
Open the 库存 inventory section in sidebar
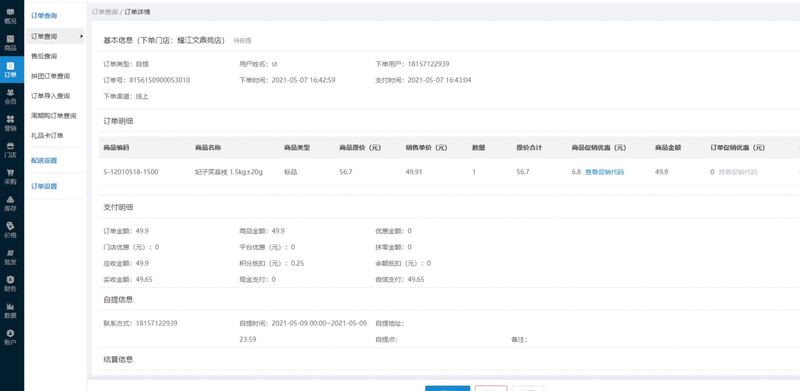[11, 203]
